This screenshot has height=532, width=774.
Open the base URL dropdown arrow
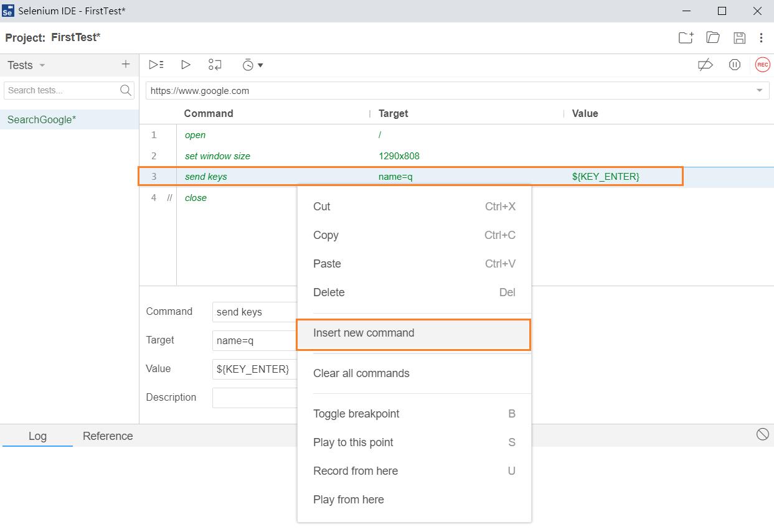[x=759, y=91]
